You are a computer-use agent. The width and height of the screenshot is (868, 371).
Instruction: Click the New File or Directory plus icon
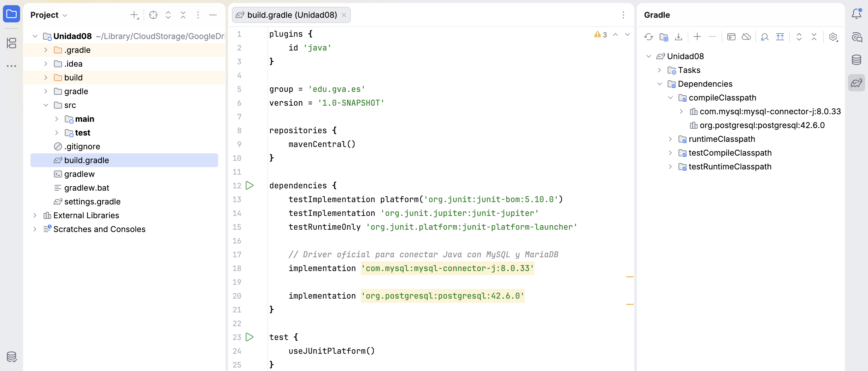134,15
